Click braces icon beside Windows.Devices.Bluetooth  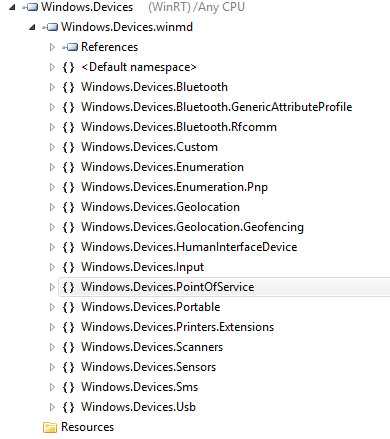coord(68,87)
